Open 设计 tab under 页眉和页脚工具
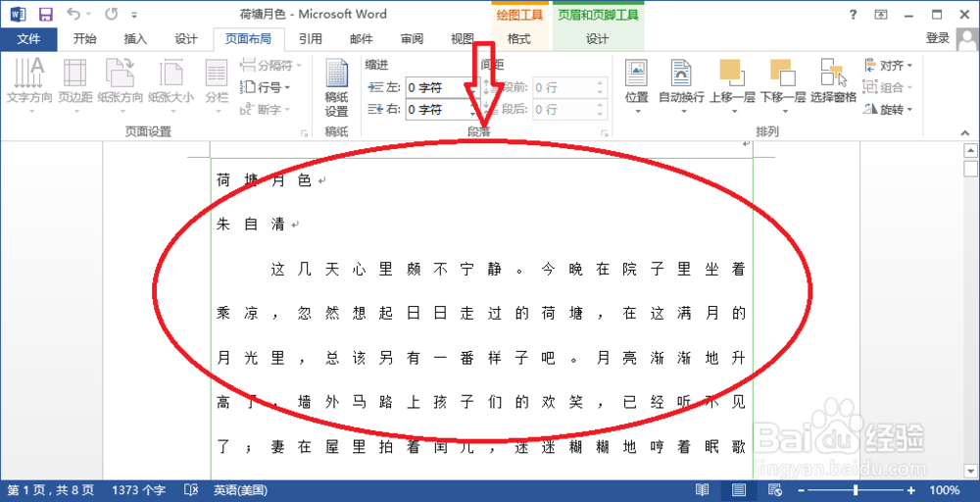Viewport: 980px width, 502px height. 598,39
